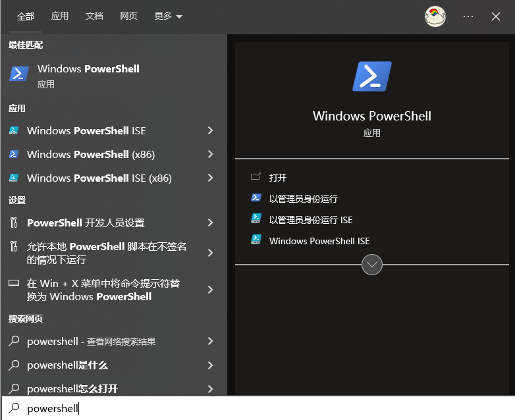Image resolution: width=515 pixels, height=420 pixels.
Task: Click the 以管理员身份运行 PowerShell icon
Action: pos(256,197)
